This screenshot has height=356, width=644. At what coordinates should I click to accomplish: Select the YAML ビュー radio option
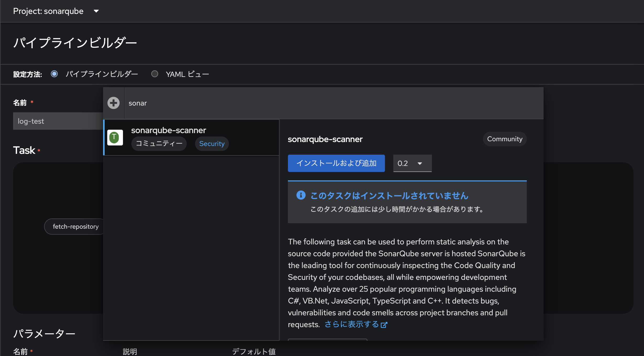click(155, 74)
